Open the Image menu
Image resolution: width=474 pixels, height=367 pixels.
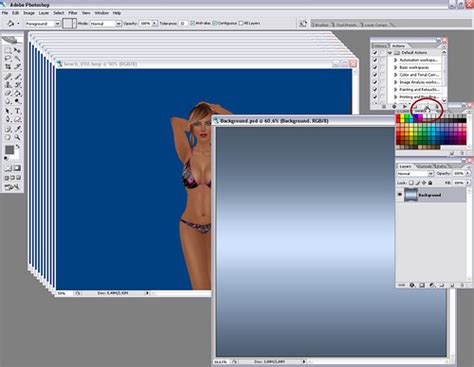click(29, 13)
